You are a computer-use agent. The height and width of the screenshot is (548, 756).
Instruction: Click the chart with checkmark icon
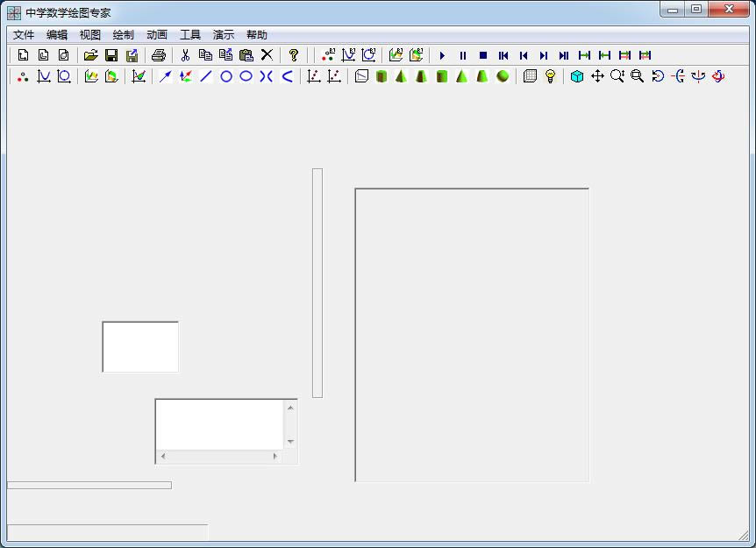[x=139, y=76]
